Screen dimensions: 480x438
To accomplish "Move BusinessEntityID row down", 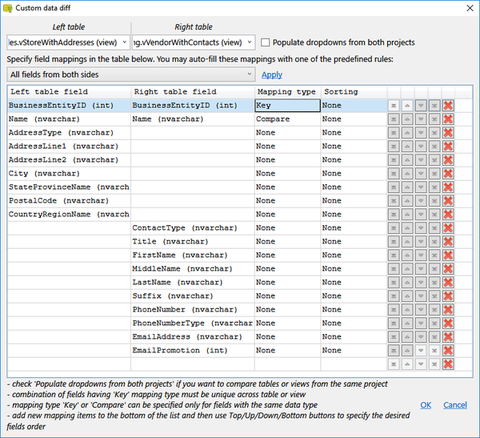I will tap(421, 106).
